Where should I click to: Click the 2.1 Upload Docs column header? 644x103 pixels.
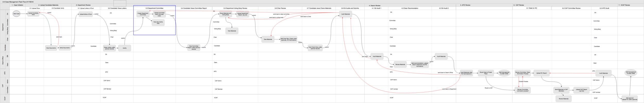pos(35,8)
